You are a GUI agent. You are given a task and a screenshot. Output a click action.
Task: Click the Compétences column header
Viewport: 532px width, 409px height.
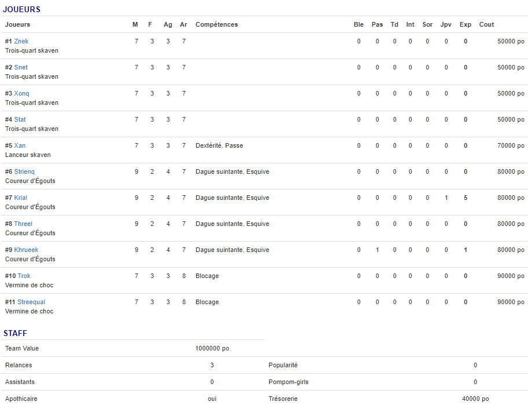pos(217,24)
